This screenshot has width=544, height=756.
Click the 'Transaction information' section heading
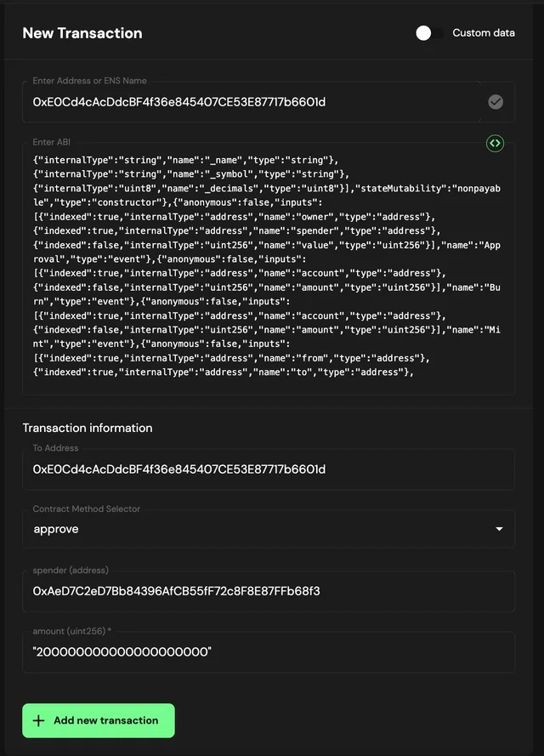click(88, 428)
